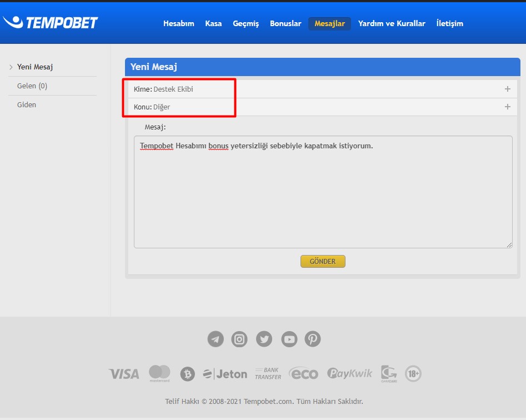526x420 pixels.
Task: Click the Yeni Mesaj panel header
Action: click(x=323, y=67)
